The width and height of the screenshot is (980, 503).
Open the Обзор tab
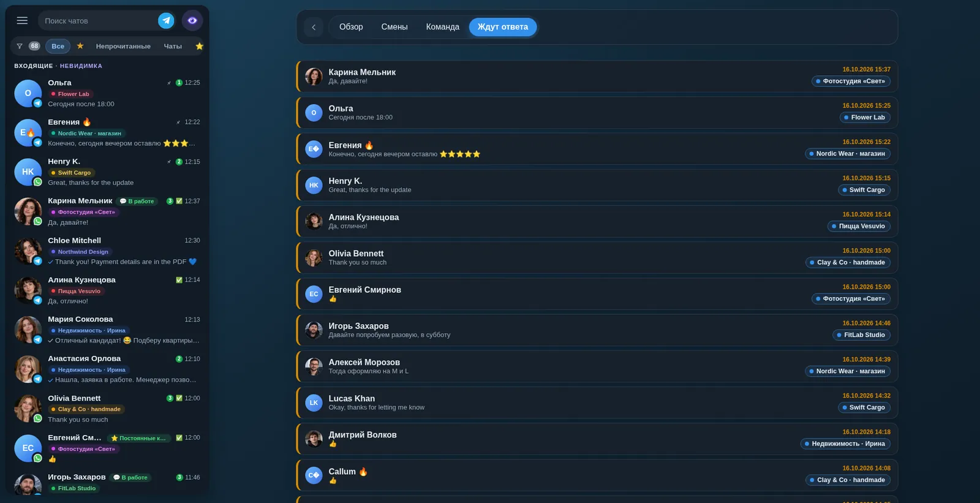(351, 27)
